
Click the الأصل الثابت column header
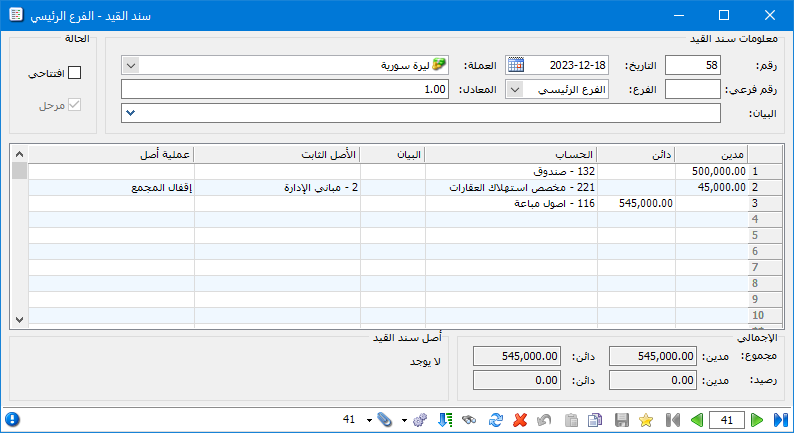click(x=277, y=155)
